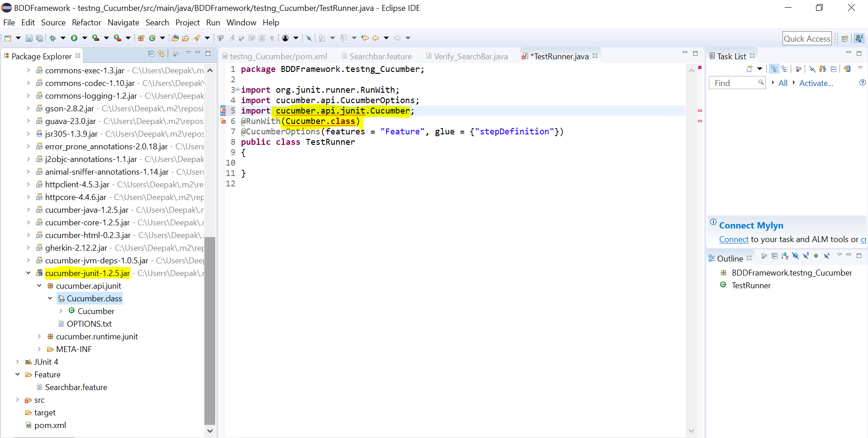
Task: Click Synchronize Changed in Task List
Action: (847, 69)
